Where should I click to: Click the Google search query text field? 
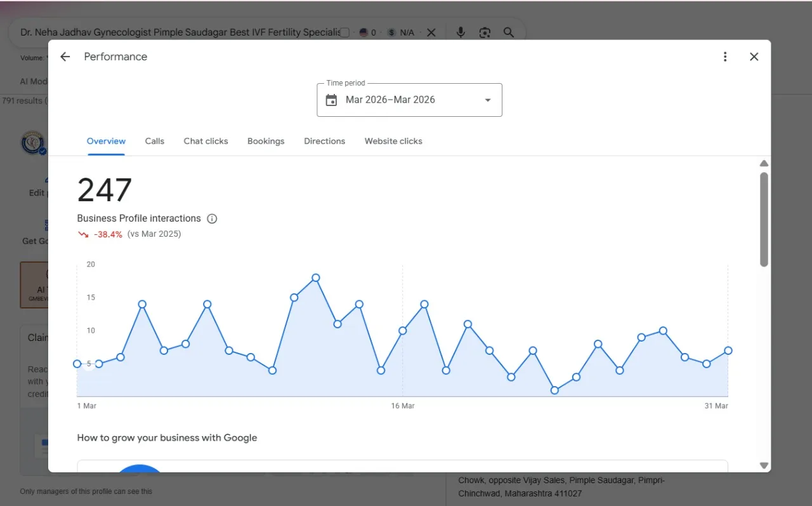180,32
